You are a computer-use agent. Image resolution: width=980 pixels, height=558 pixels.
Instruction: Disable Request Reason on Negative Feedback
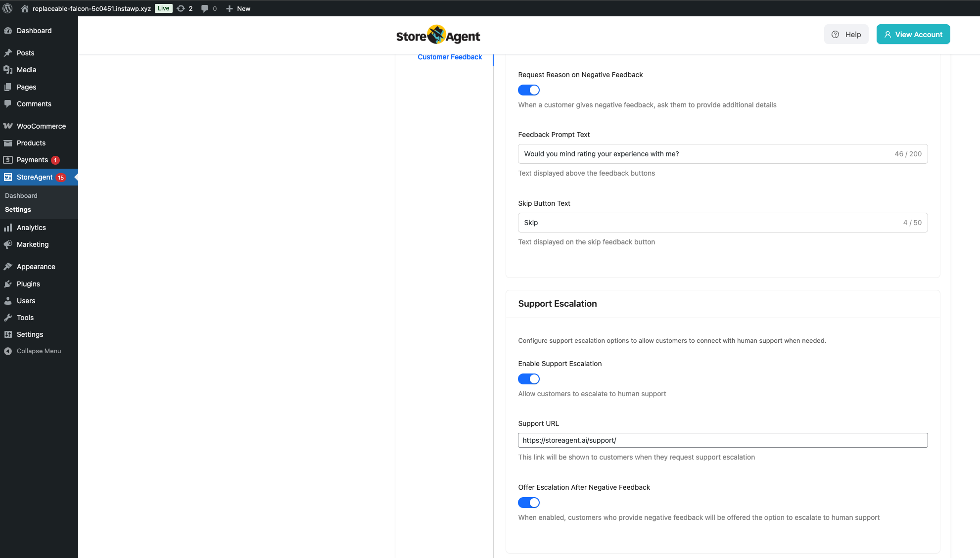[x=528, y=90]
